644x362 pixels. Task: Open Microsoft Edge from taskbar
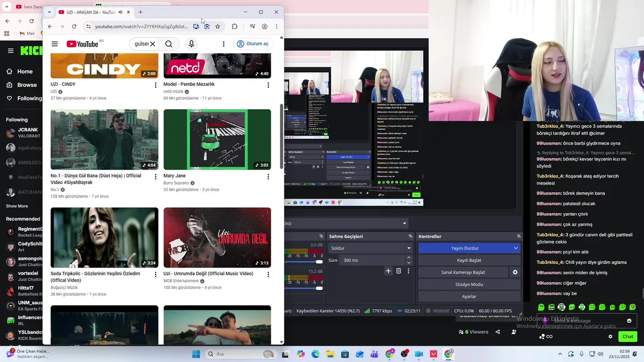(x=315, y=354)
